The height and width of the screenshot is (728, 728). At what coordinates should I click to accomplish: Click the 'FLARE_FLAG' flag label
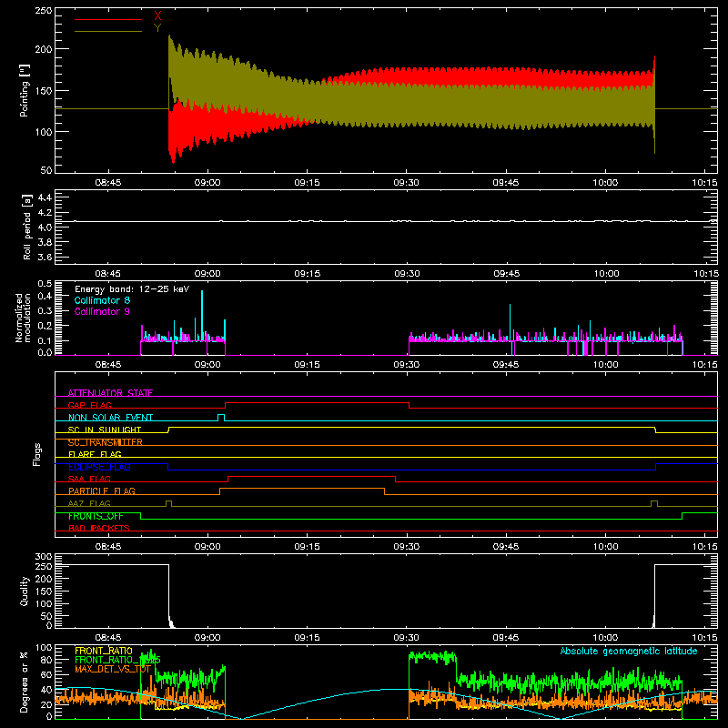(95, 454)
